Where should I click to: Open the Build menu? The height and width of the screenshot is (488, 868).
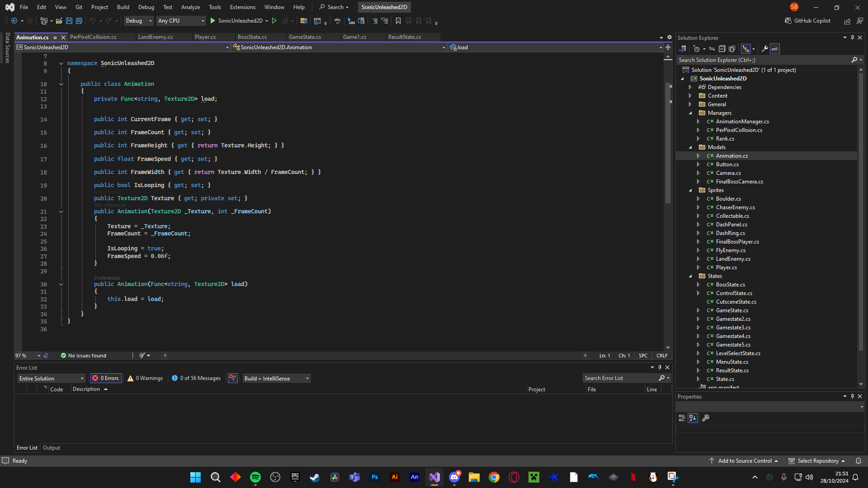[x=123, y=7]
